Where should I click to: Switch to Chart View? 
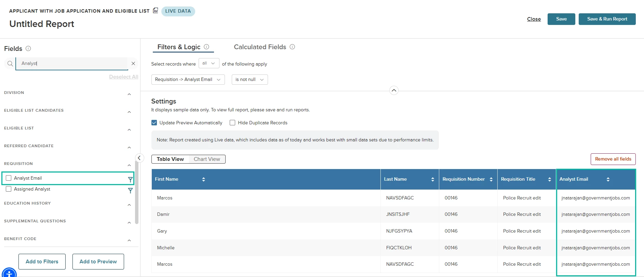(x=207, y=159)
